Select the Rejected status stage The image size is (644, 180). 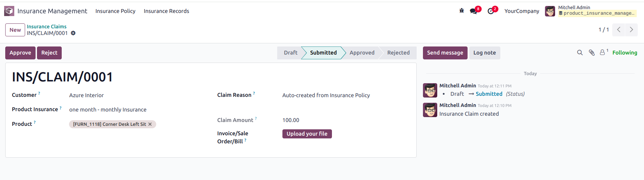(x=398, y=53)
